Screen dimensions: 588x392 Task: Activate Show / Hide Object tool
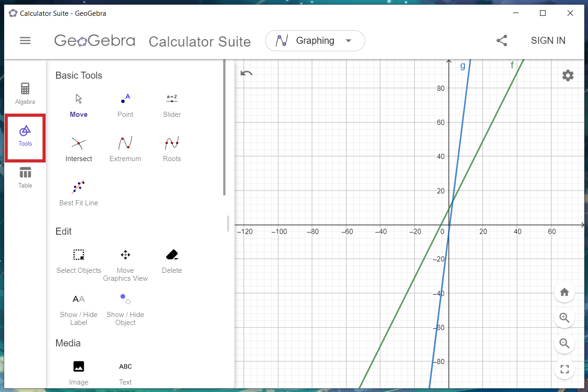[125, 310]
